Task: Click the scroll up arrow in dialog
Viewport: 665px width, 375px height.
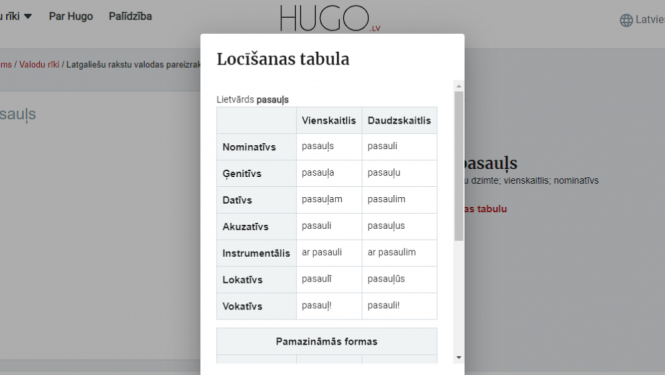Action: click(458, 86)
